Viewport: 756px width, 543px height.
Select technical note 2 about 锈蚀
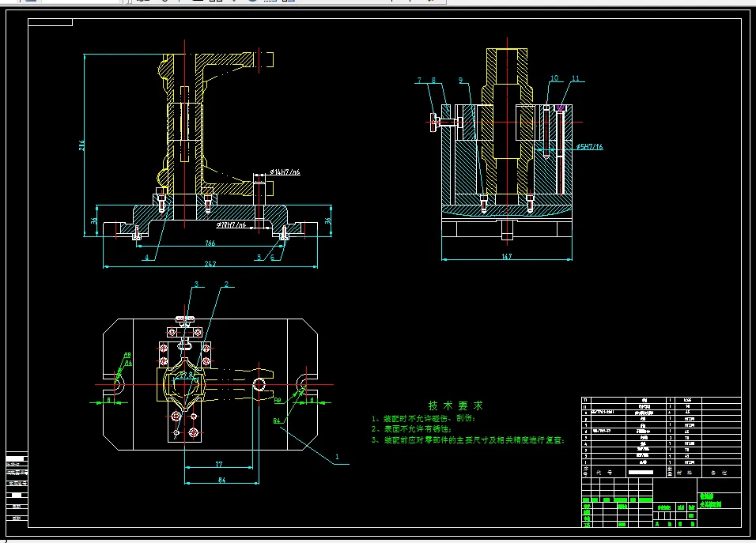411,429
